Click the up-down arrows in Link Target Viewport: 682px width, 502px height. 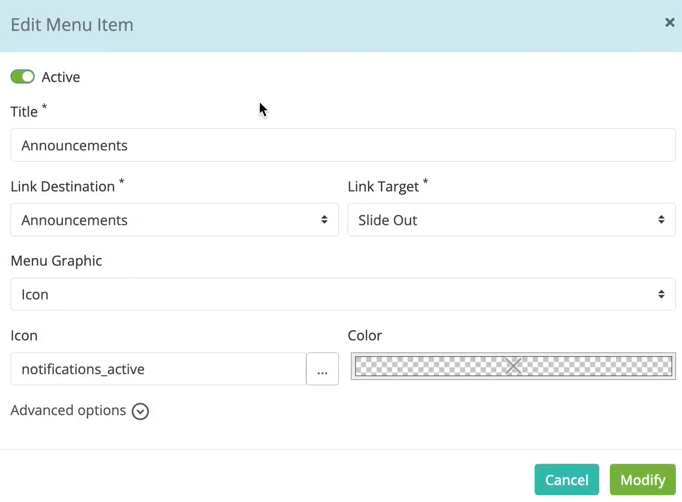[661, 220]
